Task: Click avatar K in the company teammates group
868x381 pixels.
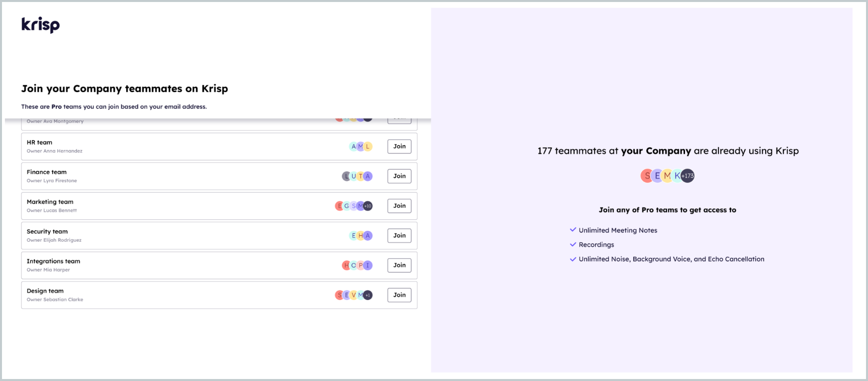Action: (x=677, y=176)
